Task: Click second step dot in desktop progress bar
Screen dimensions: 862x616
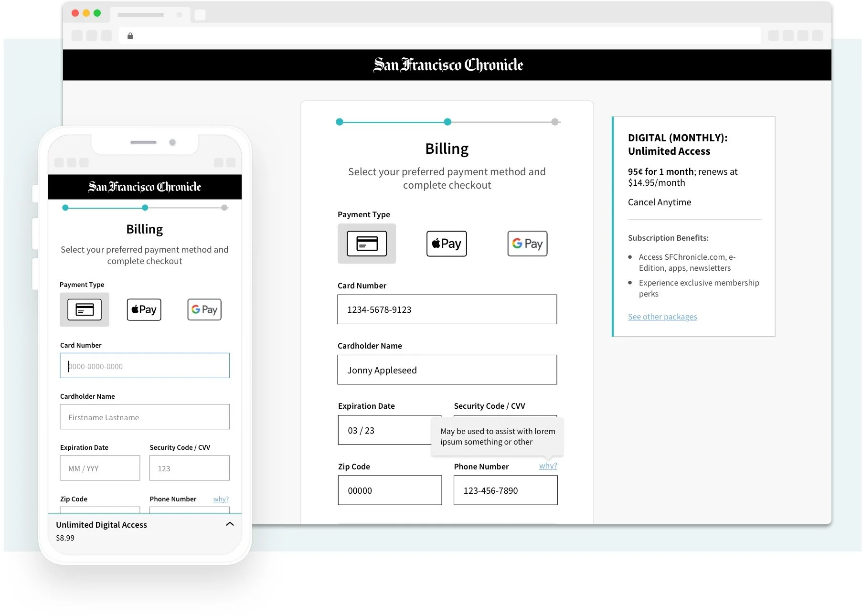Action: pos(447,122)
